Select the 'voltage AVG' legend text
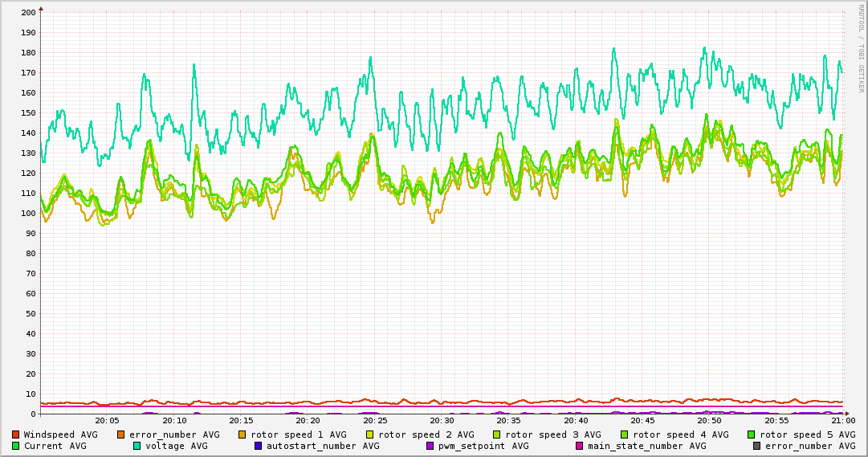This screenshot has height=457, width=868. click(x=177, y=447)
